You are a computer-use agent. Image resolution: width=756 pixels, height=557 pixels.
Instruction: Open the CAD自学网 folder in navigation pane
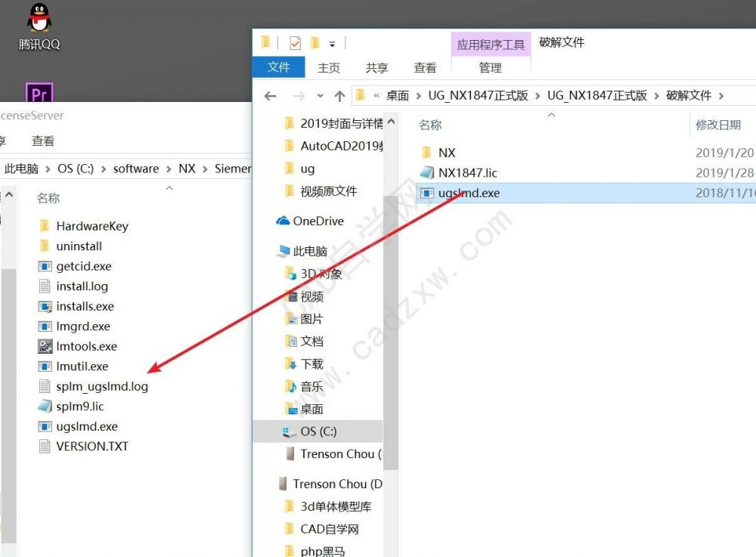click(x=322, y=529)
